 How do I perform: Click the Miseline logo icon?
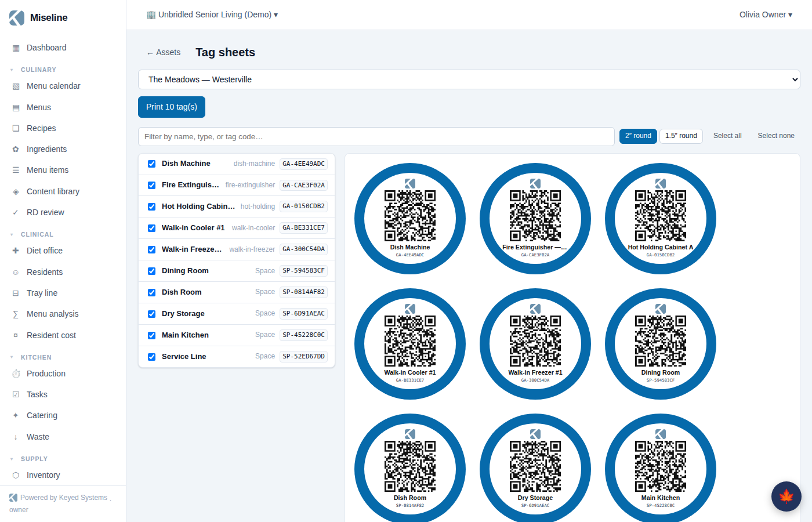[x=17, y=18]
